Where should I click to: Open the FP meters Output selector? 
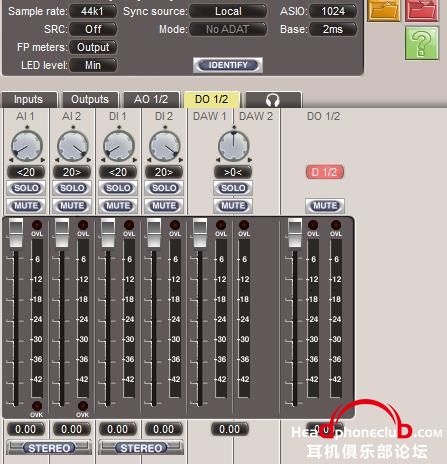(x=93, y=47)
